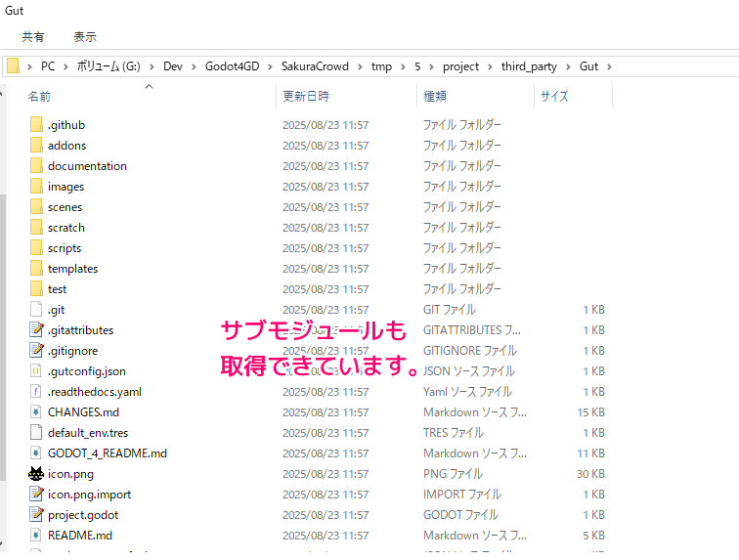Click the folder icon in address bar

click(14, 66)
